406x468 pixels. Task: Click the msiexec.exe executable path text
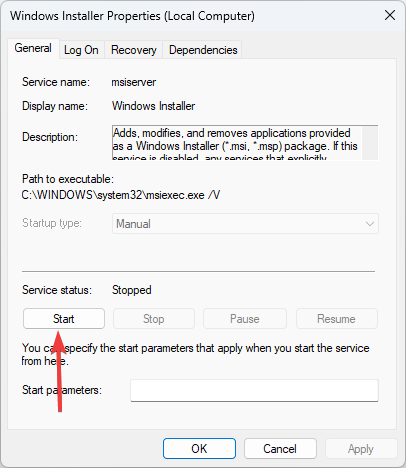pos(121,195)
